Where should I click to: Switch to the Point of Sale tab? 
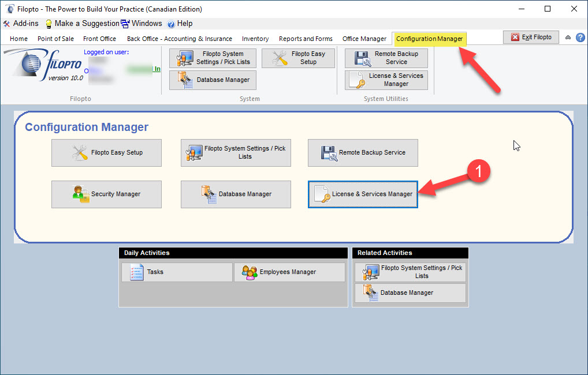(x=55, y=39)
